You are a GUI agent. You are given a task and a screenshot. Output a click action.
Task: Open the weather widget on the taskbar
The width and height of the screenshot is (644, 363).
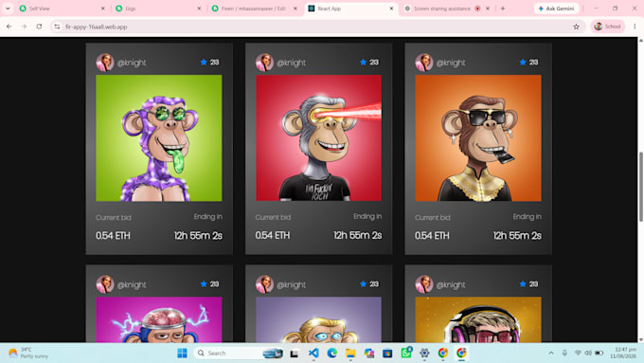[27, 353]
